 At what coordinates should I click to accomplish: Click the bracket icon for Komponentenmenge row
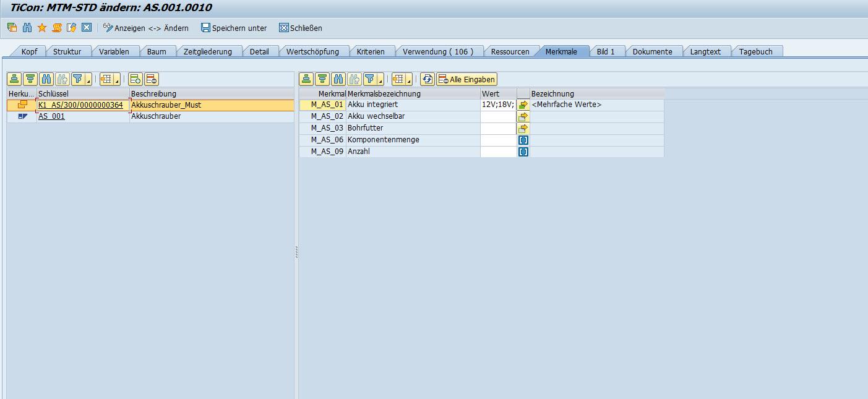(523, 140)
